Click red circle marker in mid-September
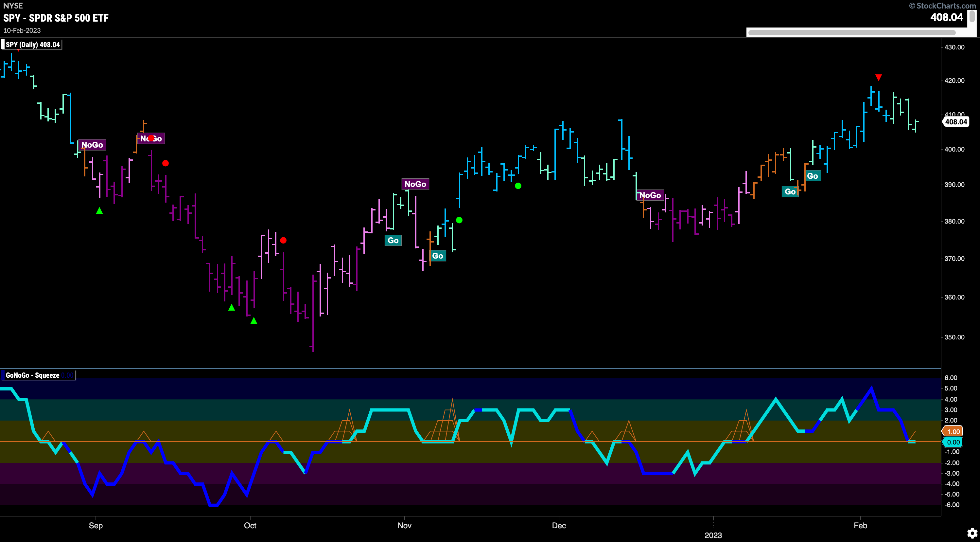The width and height of the screenshot is (980, 542). pyautogui.click(x=165, y=163)
